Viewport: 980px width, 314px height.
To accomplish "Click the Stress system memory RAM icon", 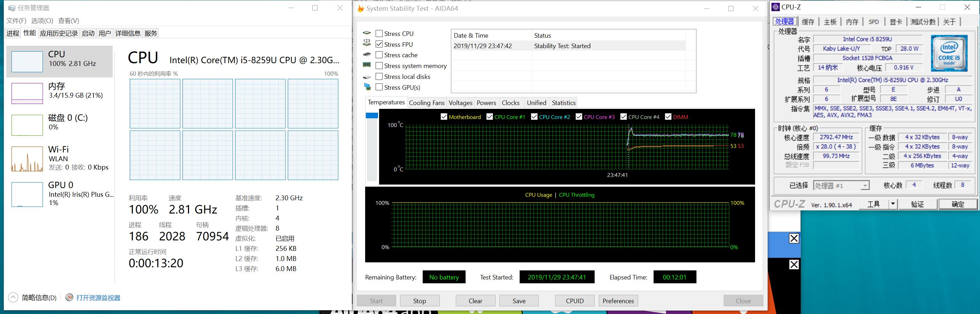I will tap(367, 66).
